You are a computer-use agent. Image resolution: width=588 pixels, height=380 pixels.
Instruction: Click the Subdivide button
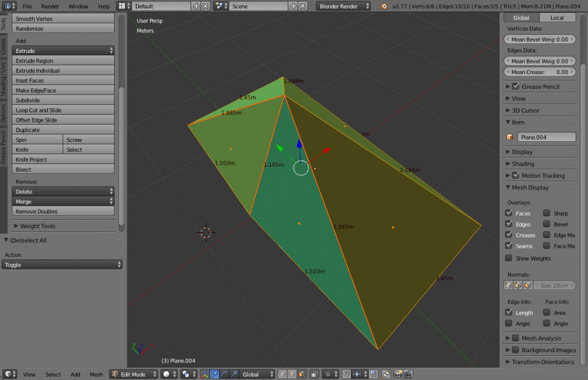(63, 101)
